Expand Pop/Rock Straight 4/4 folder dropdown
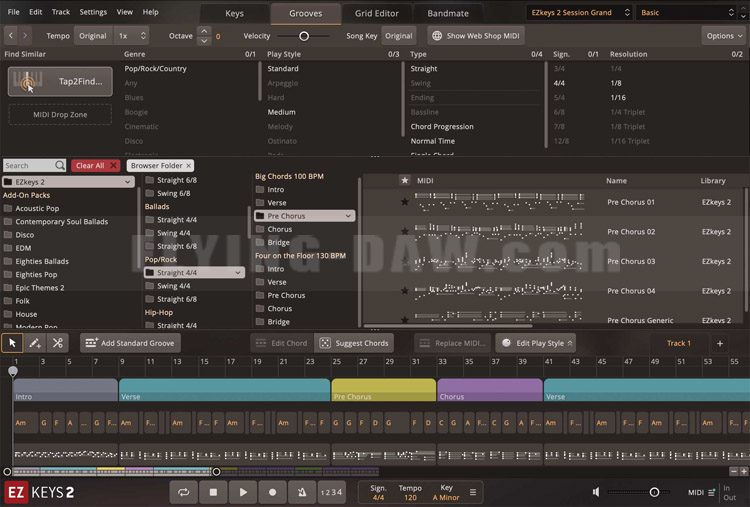Screen dimensions: 750x507 click(238, 272)
